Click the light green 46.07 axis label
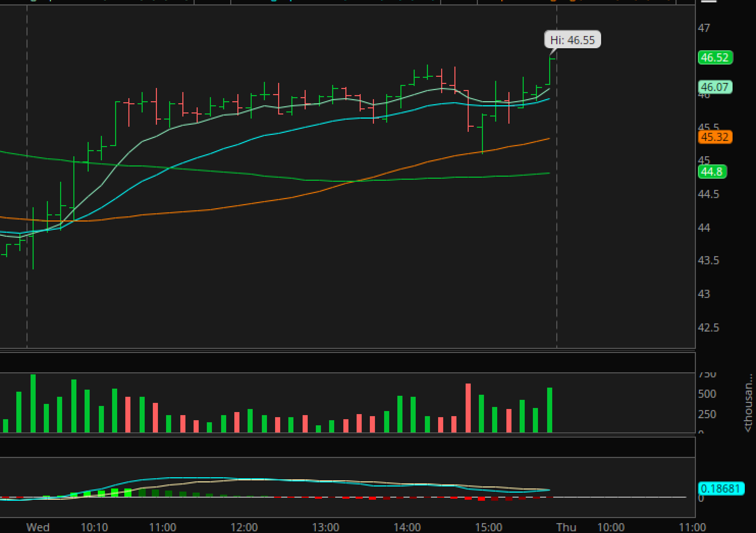 click(715, 87)
